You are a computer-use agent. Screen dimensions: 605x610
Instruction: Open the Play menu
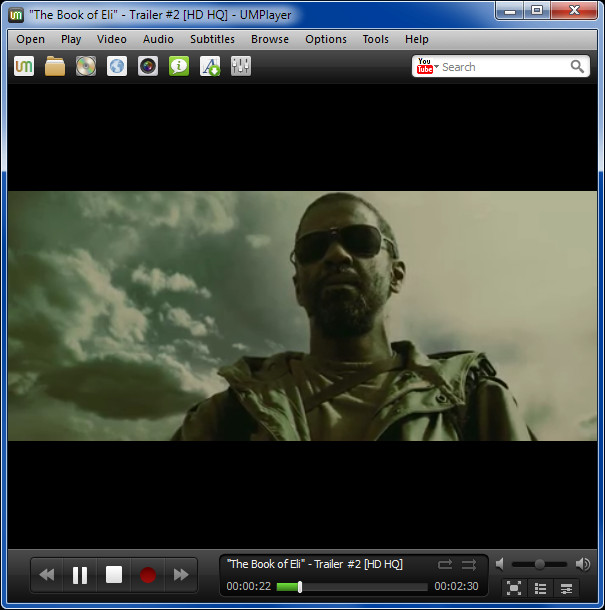71,39
